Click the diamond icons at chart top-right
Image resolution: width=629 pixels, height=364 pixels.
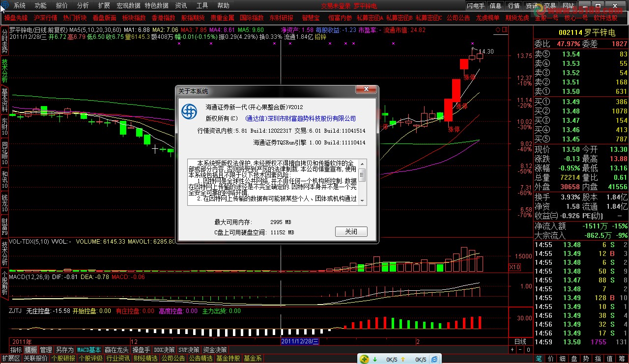[x=501, y=30]
